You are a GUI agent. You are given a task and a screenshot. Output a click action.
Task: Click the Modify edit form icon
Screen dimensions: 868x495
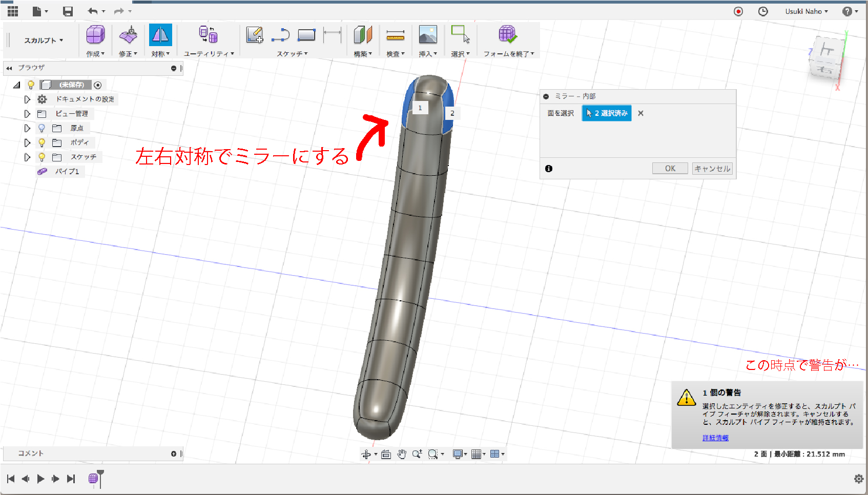128,35
